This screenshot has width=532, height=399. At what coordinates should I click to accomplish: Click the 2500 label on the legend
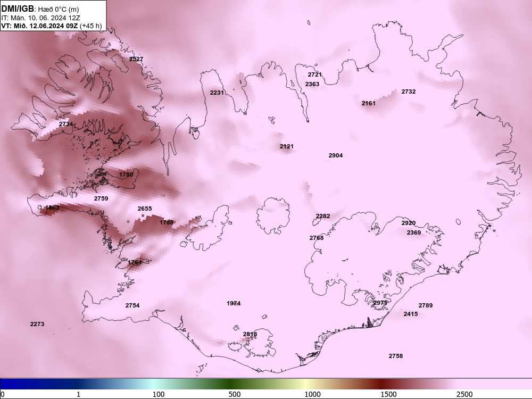pos(464,394)
